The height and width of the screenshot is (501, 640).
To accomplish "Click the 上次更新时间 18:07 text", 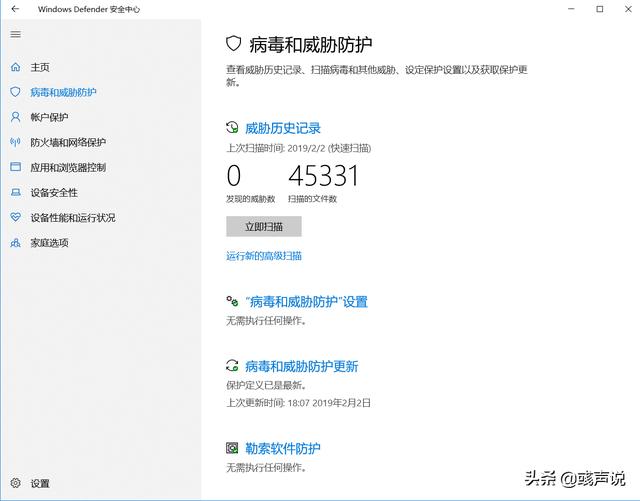I will [298, 403].
